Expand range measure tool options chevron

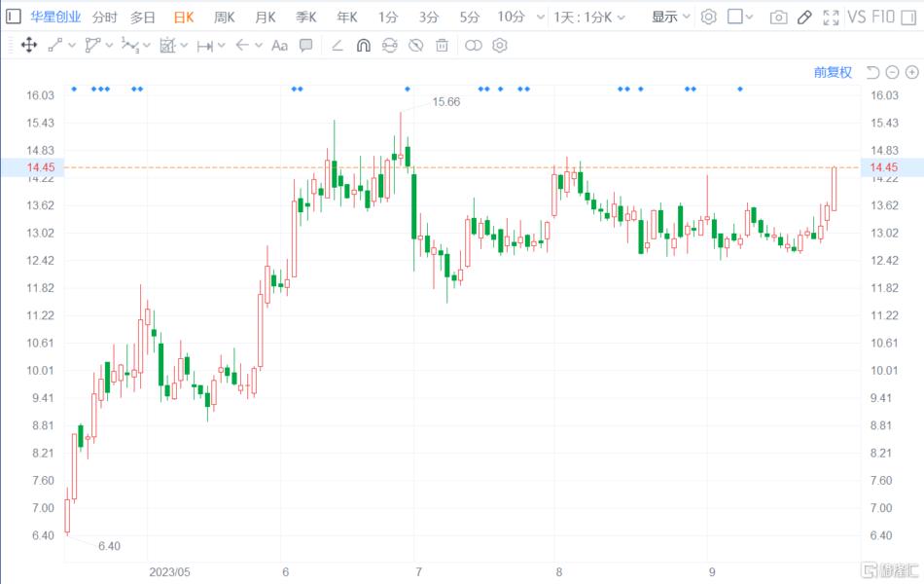pyautogui.click(x=221, y=46)
